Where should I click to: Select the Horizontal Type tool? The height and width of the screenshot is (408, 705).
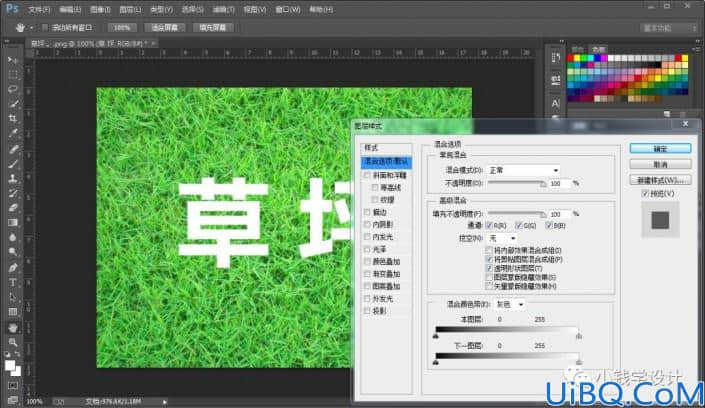[x=13, y=282]
